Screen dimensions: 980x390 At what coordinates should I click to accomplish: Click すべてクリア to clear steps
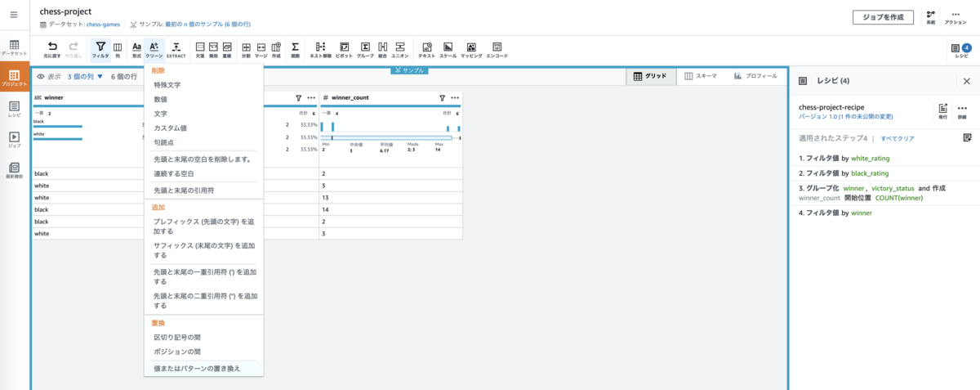(898, 139)
